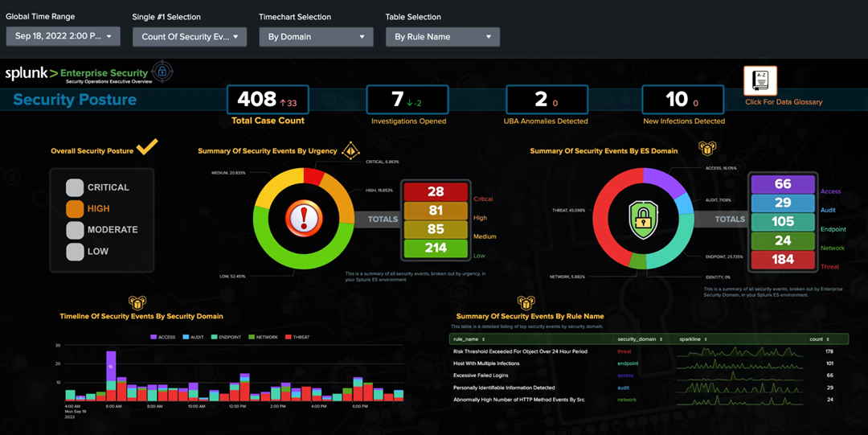868x435 pixels.
Task: Select the LOW posture indicator box
Action: click(x=75, y=252)
